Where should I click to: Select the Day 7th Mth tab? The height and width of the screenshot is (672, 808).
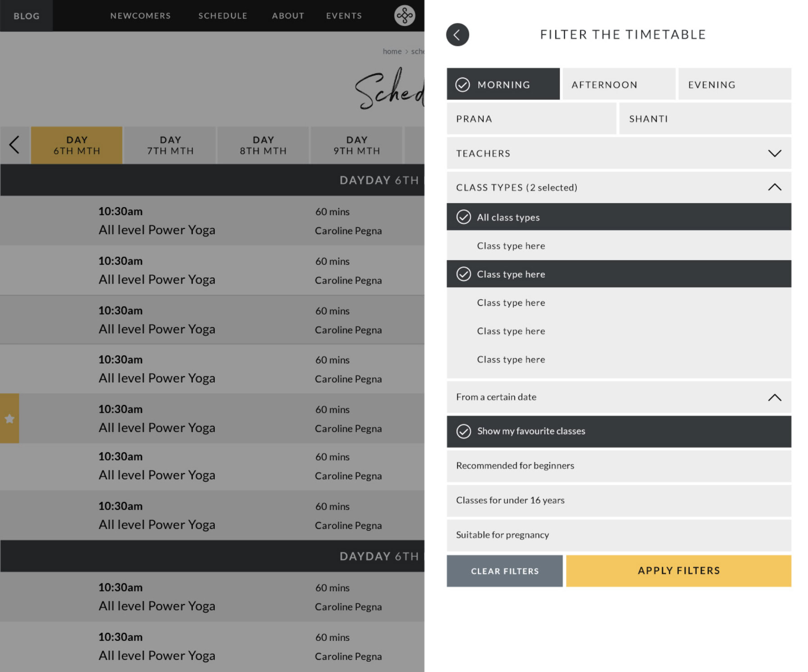pos(170,145)
